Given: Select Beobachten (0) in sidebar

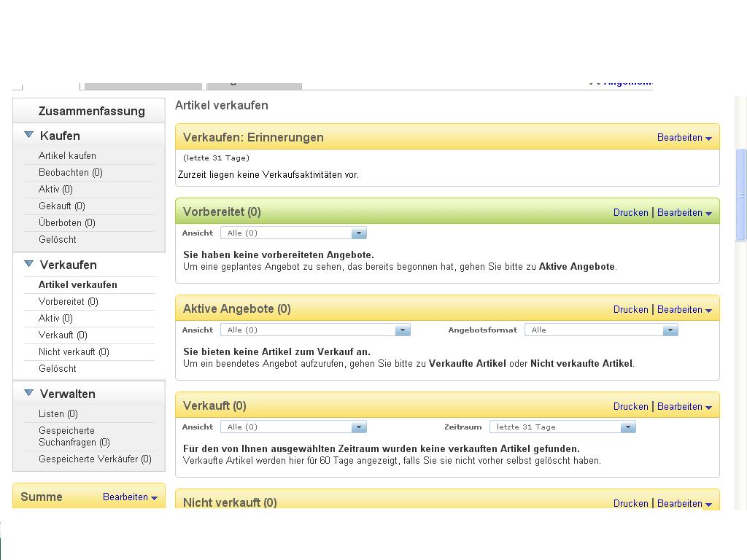Looking at the screenshot, I should (70, 172).
